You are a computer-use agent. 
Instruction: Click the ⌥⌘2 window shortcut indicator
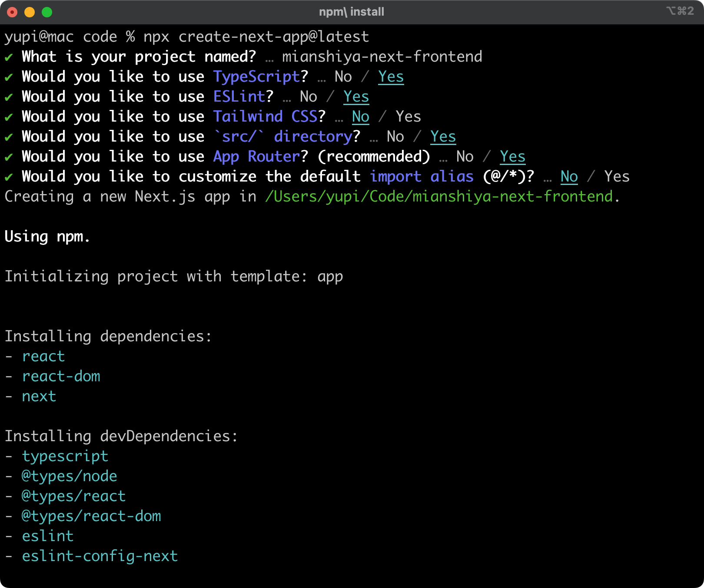click(x=680, y=11)
